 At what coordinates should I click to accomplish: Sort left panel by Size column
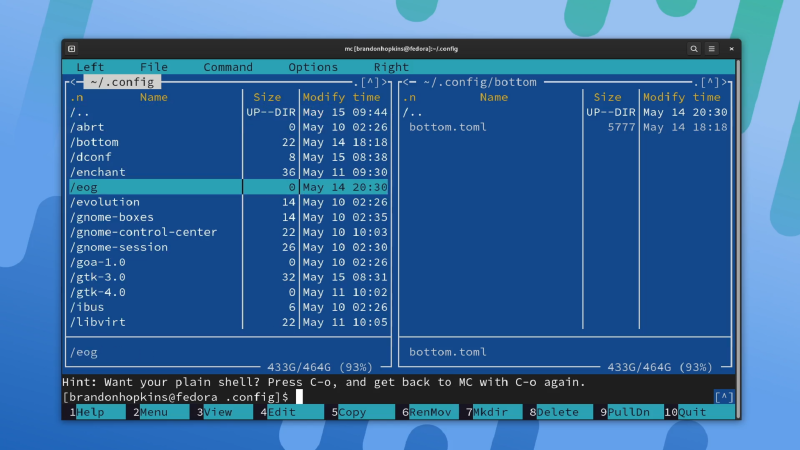coord(267,97)
